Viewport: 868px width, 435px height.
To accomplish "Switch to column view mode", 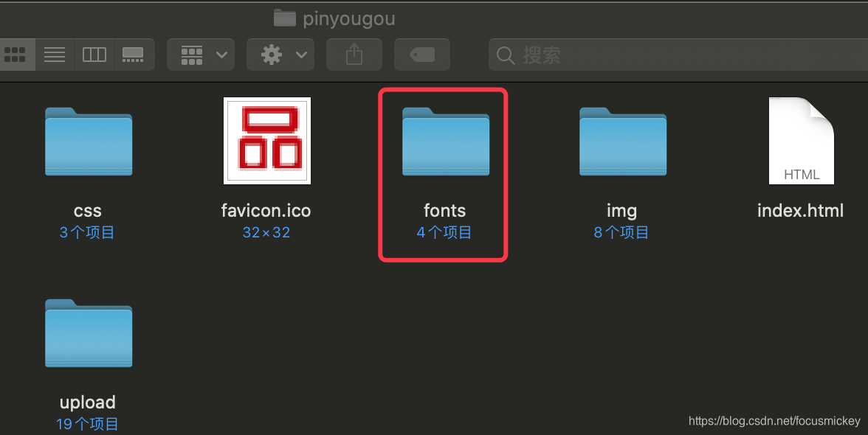I will (94, 54).
